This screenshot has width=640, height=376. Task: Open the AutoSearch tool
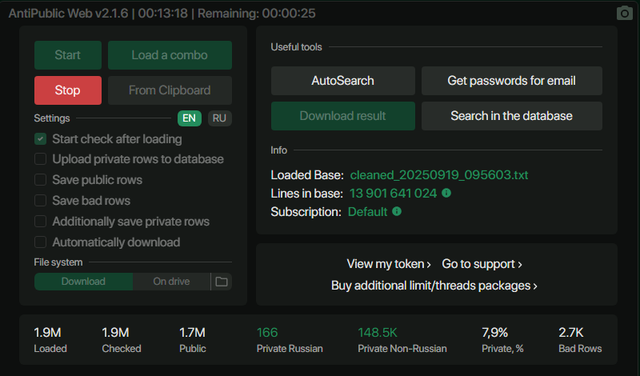[x=343, y=81]
